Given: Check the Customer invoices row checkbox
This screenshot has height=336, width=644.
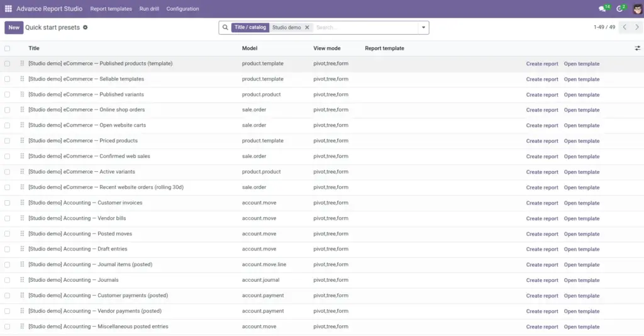Looking at the screenshot, I should point(8,203).
